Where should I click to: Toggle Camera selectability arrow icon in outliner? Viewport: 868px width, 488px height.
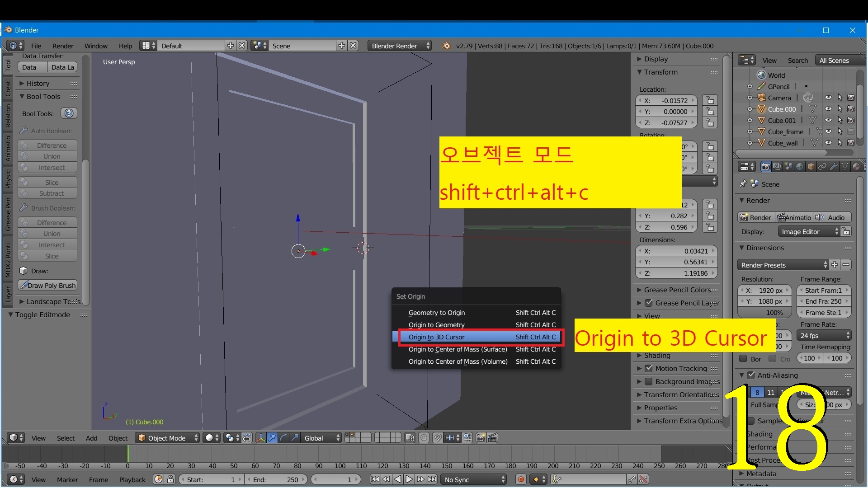[x=840, y=98]
